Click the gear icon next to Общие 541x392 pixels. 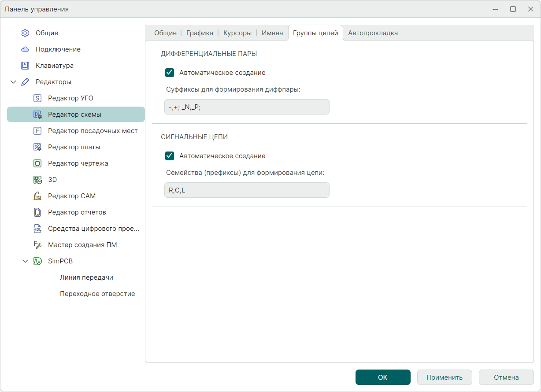tap(25, 33)
